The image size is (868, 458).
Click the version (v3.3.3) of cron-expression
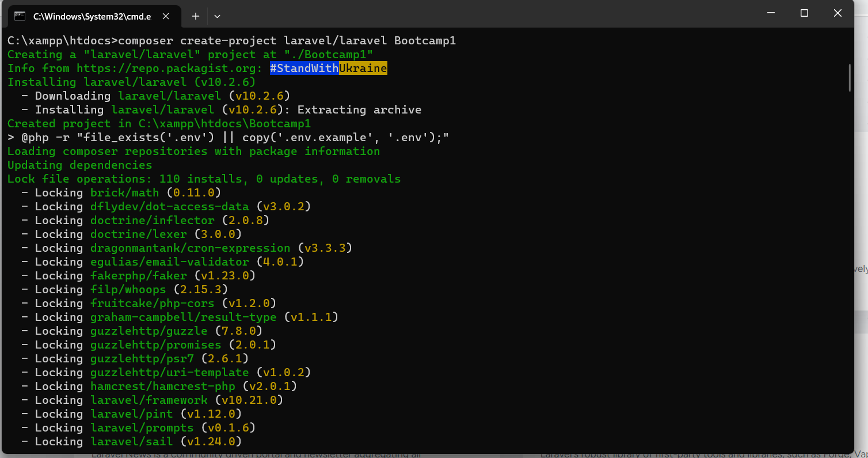click(x=325, y=248)
